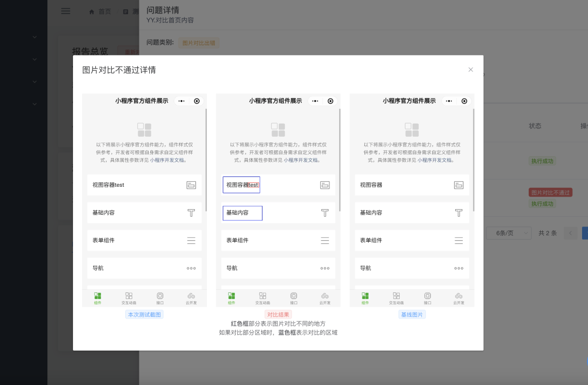Click the hamburger menu icon in the background page

click(x=66, y=11)
